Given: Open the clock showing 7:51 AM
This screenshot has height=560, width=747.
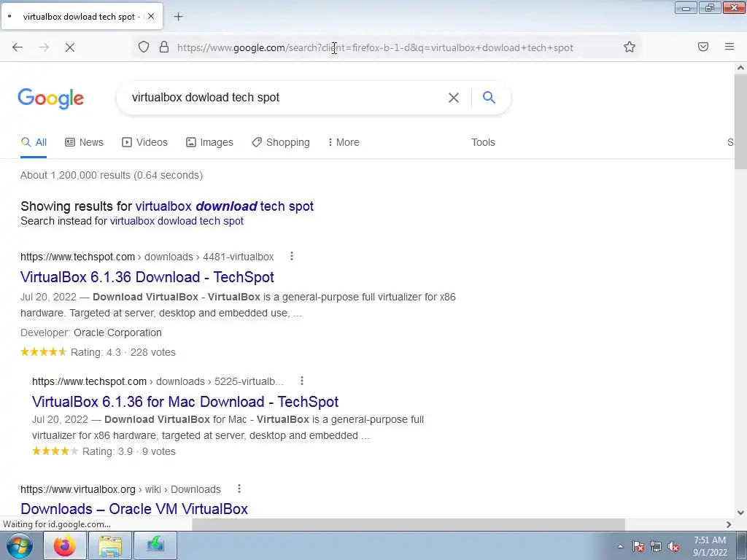Looking at the screenshot, I should click(x=710, y=546).
